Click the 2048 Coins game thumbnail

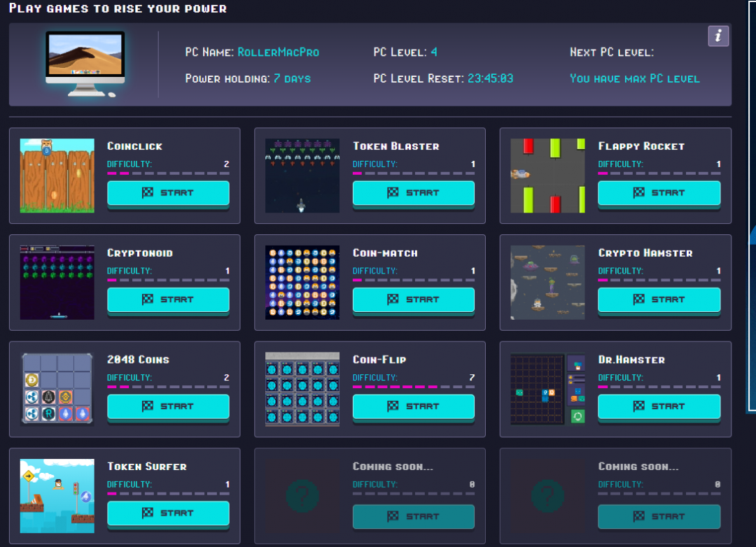57,389
